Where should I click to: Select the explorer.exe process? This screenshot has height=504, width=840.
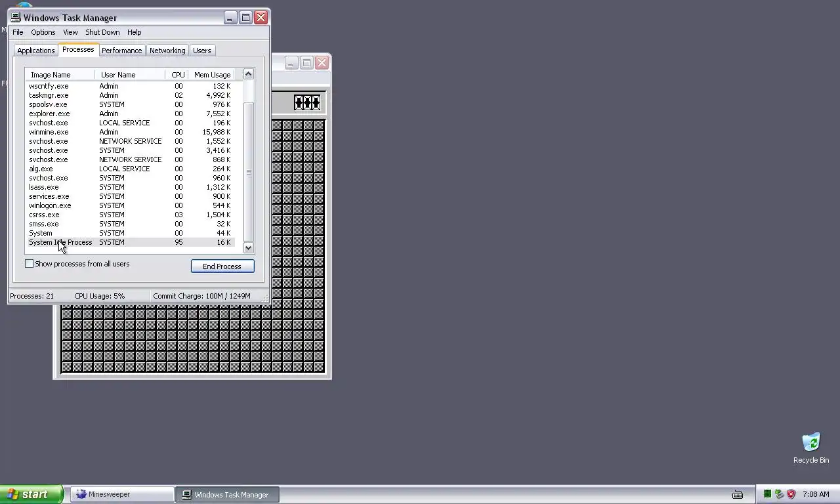130,114
